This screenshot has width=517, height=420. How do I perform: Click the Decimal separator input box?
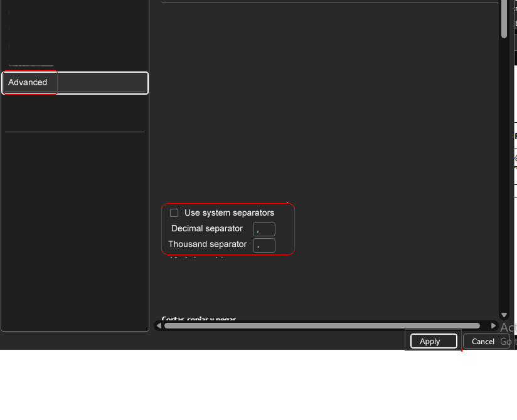click(264, 229)
